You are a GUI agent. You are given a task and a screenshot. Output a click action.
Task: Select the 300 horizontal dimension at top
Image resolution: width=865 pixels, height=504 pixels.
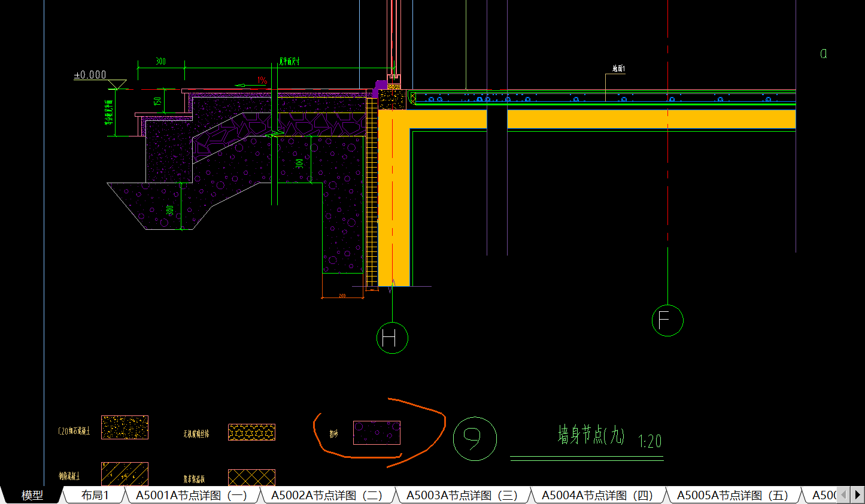[160, 61]
